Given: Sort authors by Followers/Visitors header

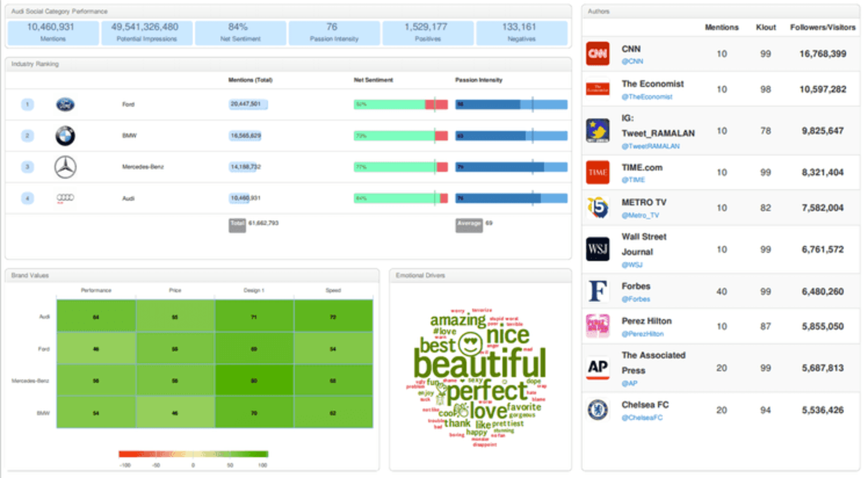Looking at the screenshot, I should point(822,27).
